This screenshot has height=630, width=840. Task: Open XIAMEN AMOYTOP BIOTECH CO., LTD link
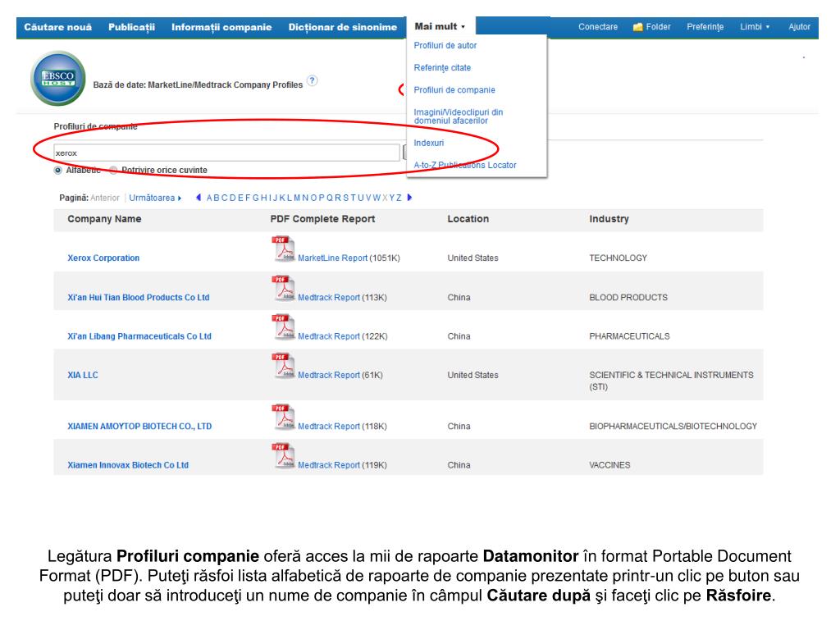[x=139, y=427]
